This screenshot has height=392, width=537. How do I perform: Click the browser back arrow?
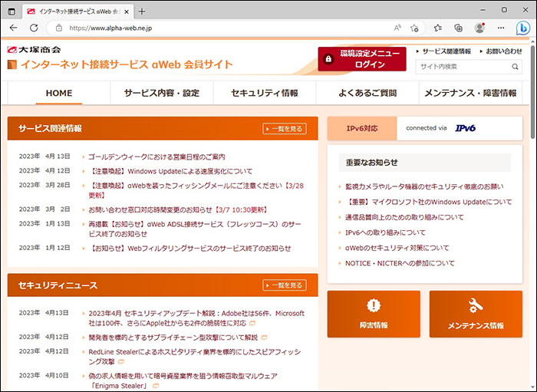13,28
